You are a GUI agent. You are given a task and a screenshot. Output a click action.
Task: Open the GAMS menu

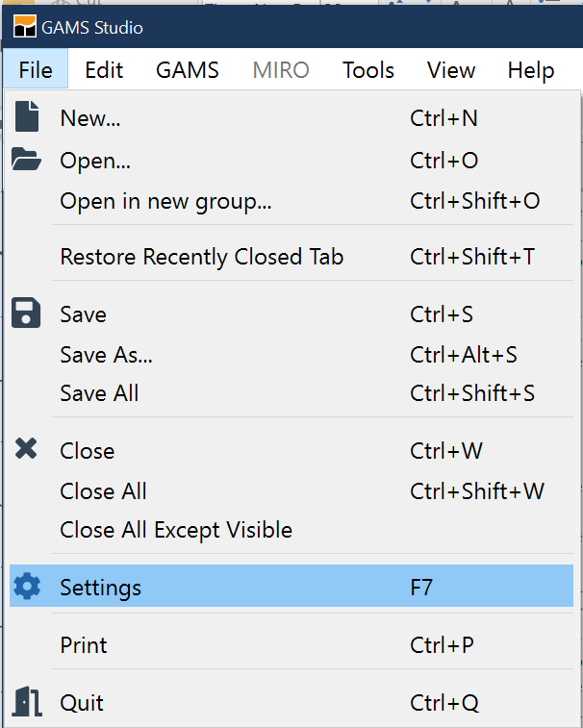tap(188, 70)
